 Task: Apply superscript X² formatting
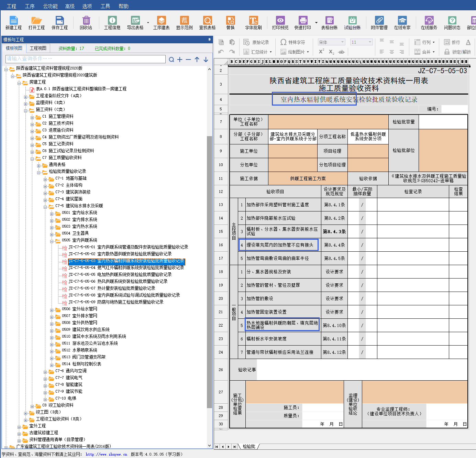(x=321, y=52)
